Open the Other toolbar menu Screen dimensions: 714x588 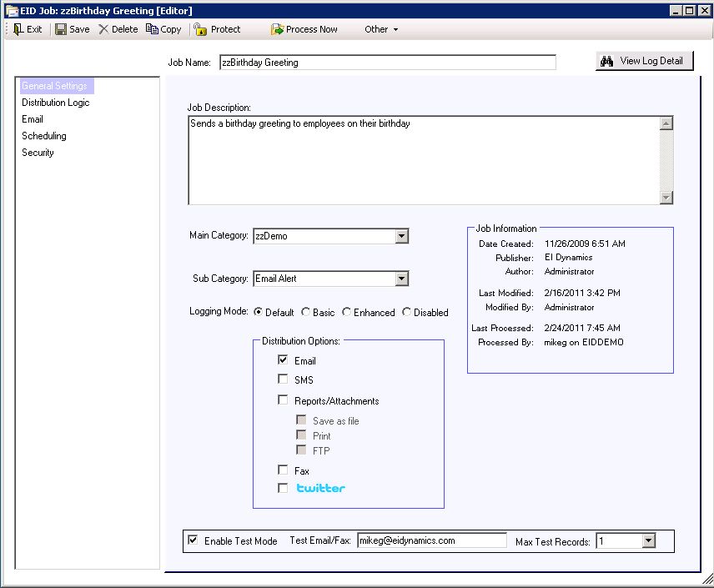click(x=380, y=29)
